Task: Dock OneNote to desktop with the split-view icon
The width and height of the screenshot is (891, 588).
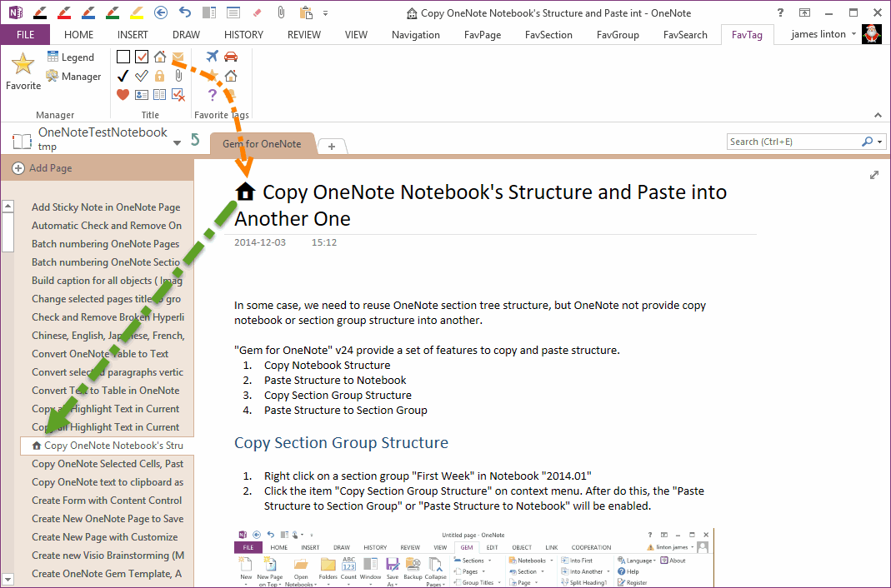Action: pos(209,12)
